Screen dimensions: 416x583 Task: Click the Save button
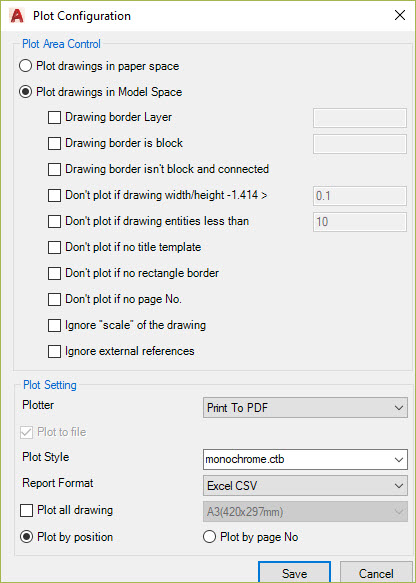[294, 573]
